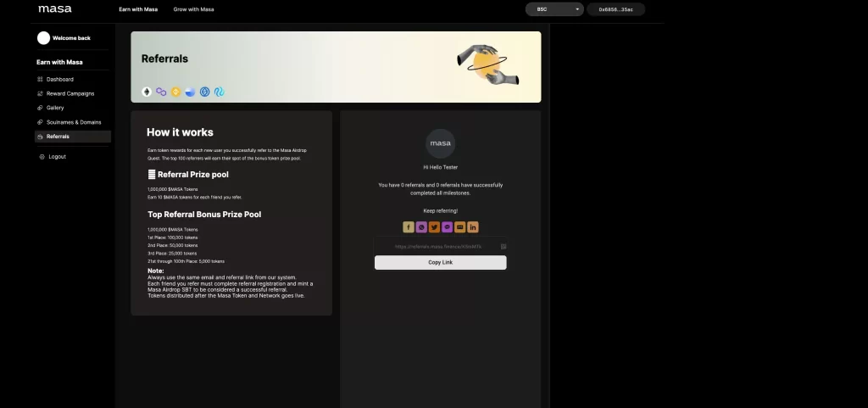
Task: Open the Earn with Masa top menu
Action: click(x=138, y=9)
